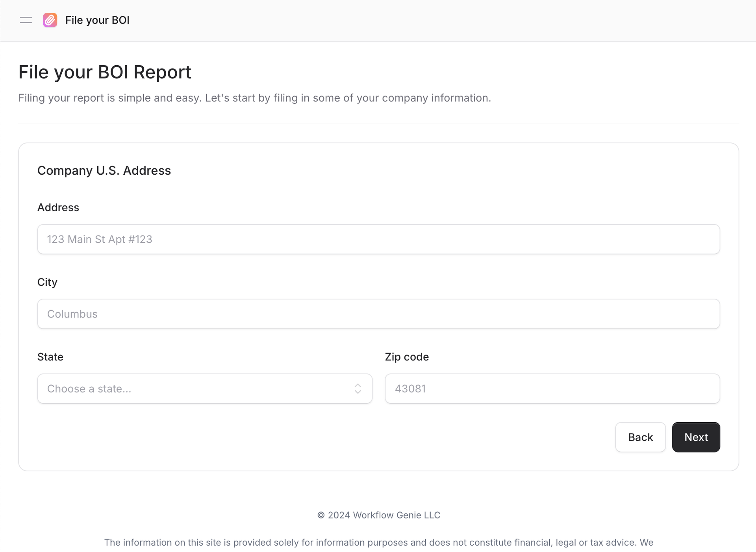The height and width of the screenshot is (552, 756).
Task: Click the filing instructions subtitle text
Action: tap(254, 98)
